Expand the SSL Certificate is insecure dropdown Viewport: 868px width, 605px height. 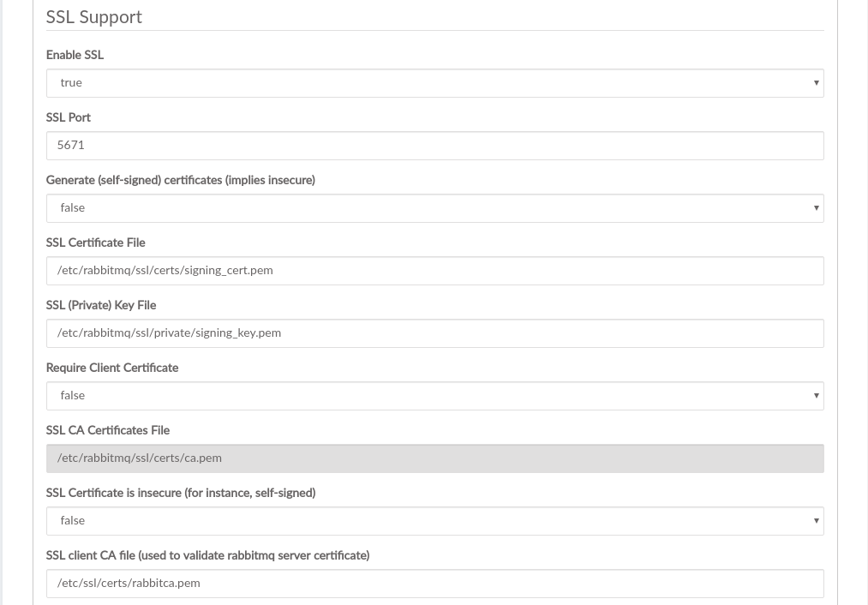pyautogui.click(x=434, y=521)
